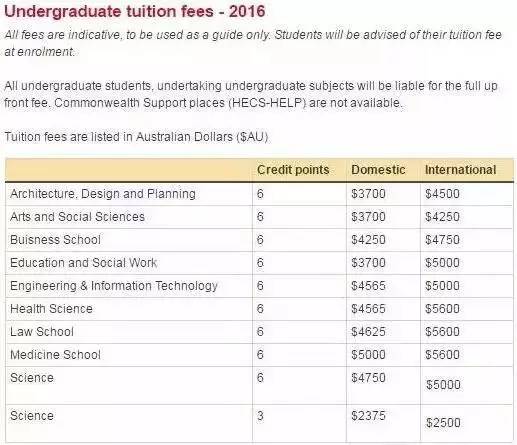
Task: Click the $2375 domestic Science fee
Action: [x=368, y=416]
